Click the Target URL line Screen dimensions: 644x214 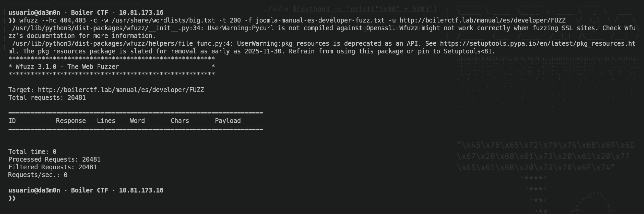[106, 90]
